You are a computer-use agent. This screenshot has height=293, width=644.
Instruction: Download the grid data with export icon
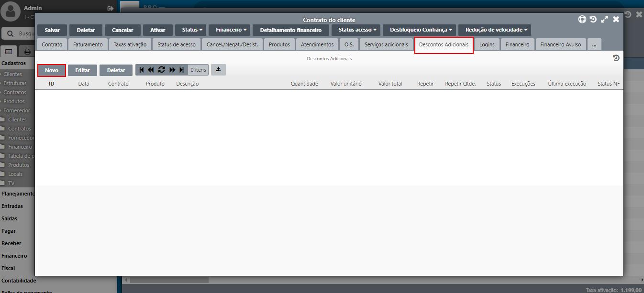[x=218, y=70]
